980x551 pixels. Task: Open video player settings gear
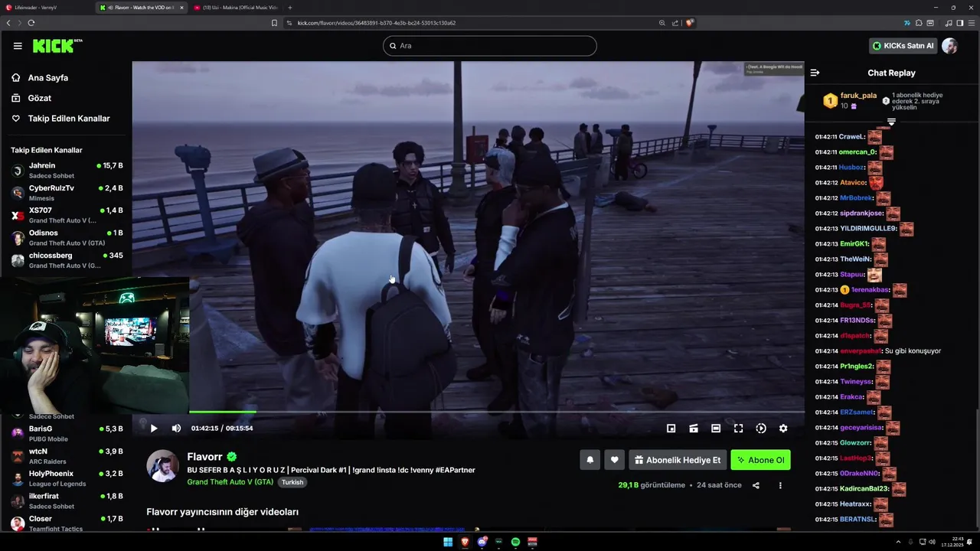783,429
